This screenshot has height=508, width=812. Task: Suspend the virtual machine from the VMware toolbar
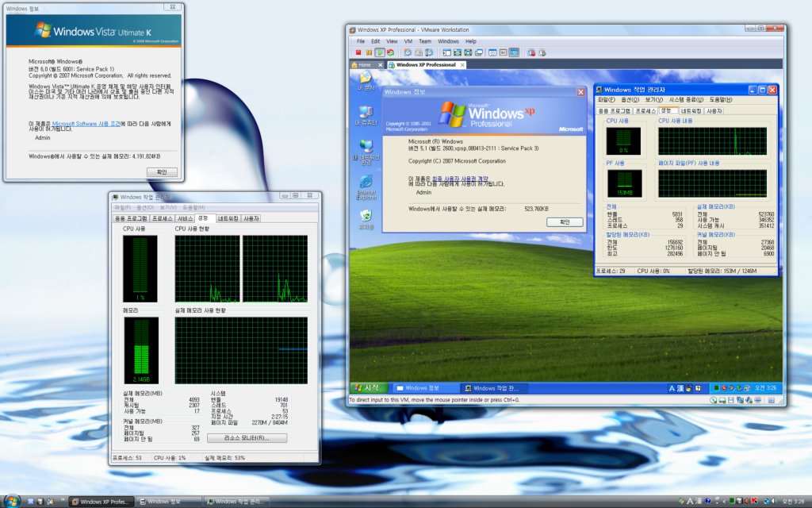[x=369, y=52]
